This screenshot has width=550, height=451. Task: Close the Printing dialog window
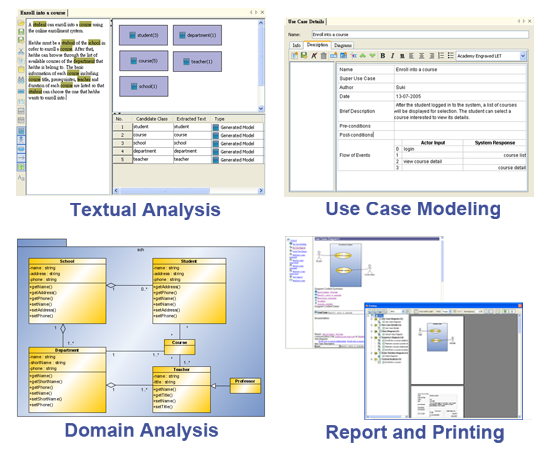(519, 306)
